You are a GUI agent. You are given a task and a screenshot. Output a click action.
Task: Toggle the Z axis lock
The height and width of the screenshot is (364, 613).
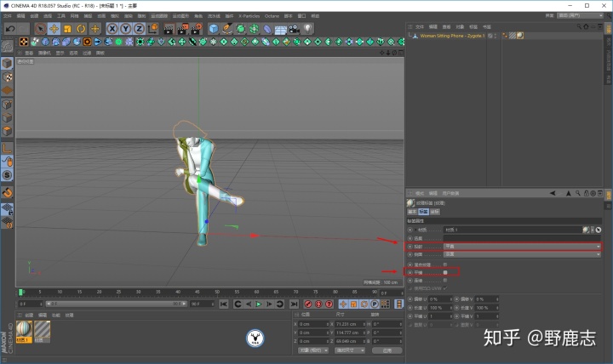click(x=139, y=29)
